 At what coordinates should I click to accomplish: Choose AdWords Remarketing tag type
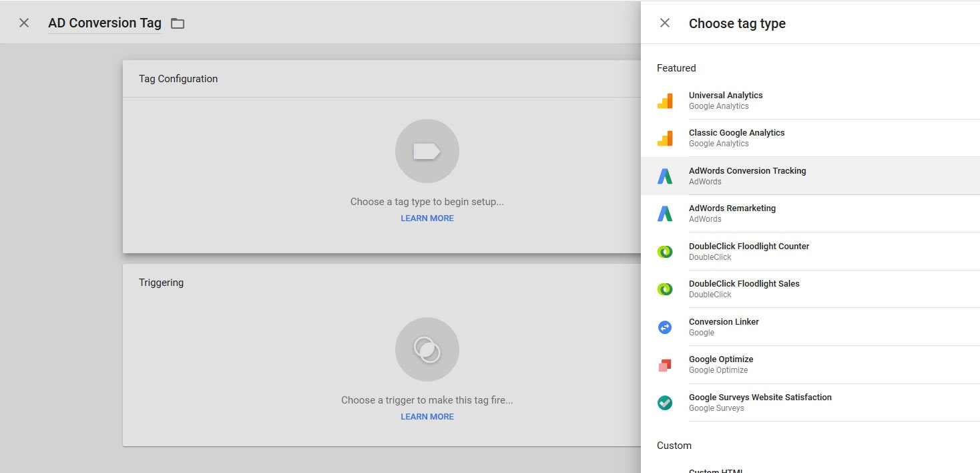click(810, 214)
